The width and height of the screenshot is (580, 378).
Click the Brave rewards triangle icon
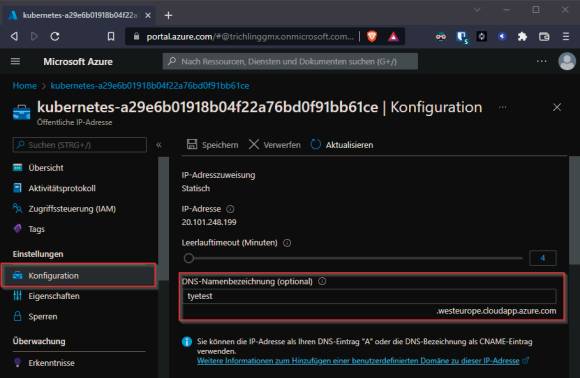pyautogui.click(x=393, y=36)
